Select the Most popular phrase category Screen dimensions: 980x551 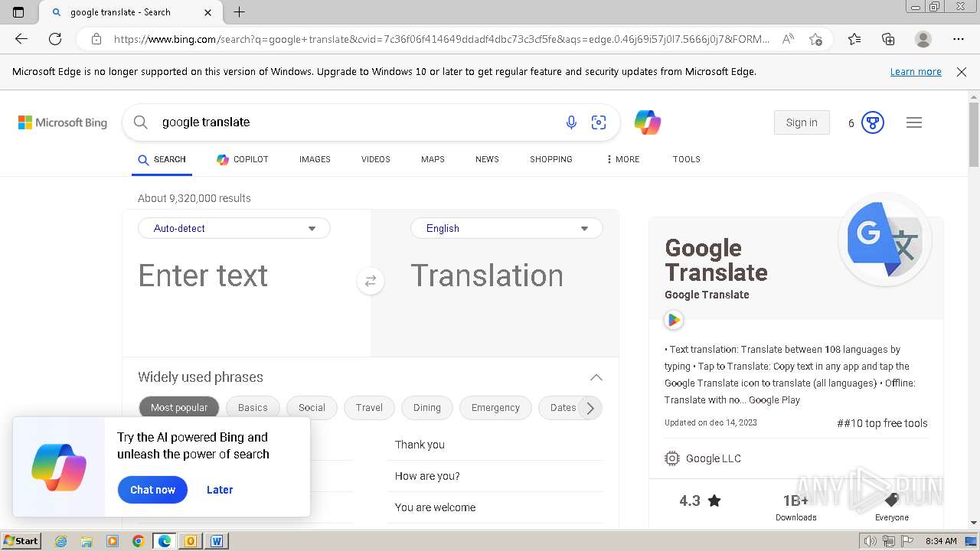(x=179, y=408)
